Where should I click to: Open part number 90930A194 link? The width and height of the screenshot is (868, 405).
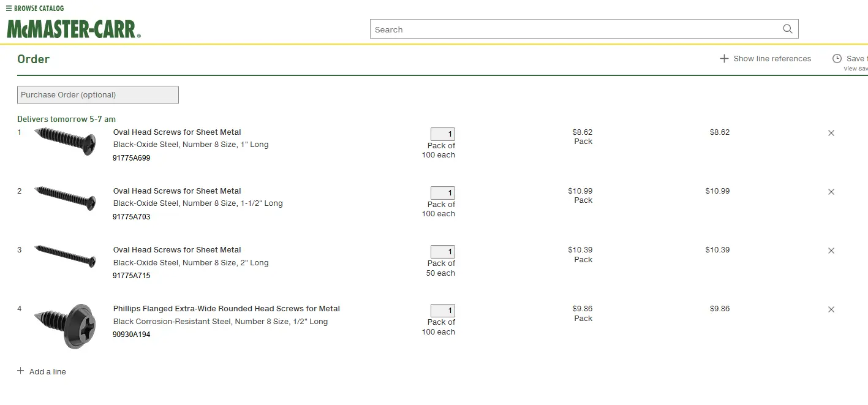[131, 335]
